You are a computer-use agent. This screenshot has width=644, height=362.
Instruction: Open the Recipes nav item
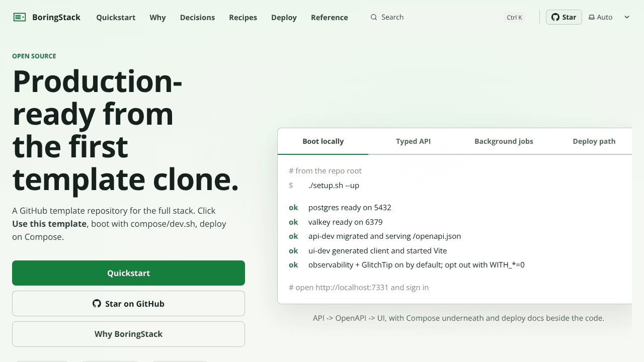pos(243,17)
